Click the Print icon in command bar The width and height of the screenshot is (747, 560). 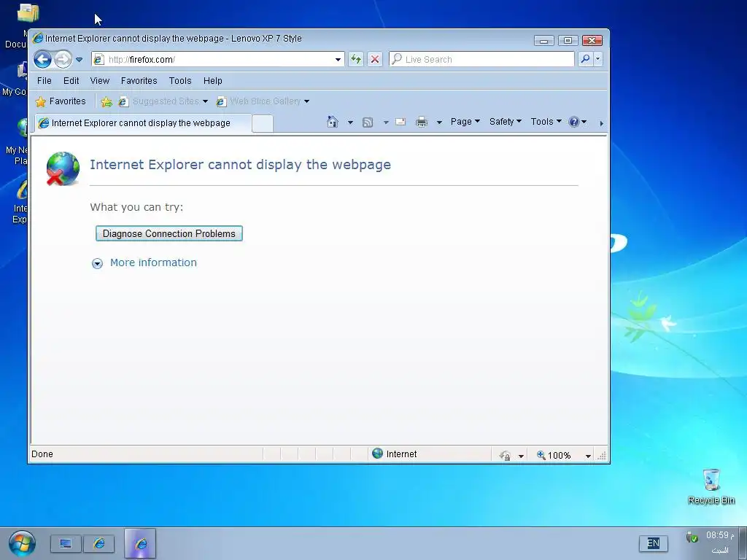(422, 122)
